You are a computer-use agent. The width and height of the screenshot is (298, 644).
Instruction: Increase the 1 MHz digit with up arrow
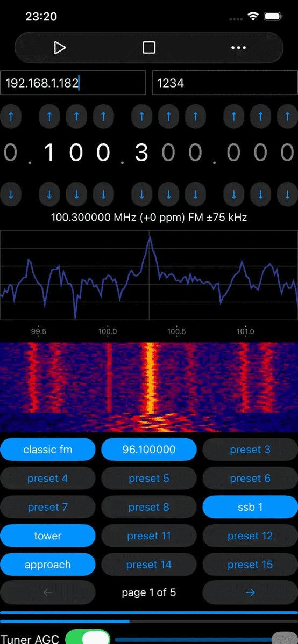[103, 117]
